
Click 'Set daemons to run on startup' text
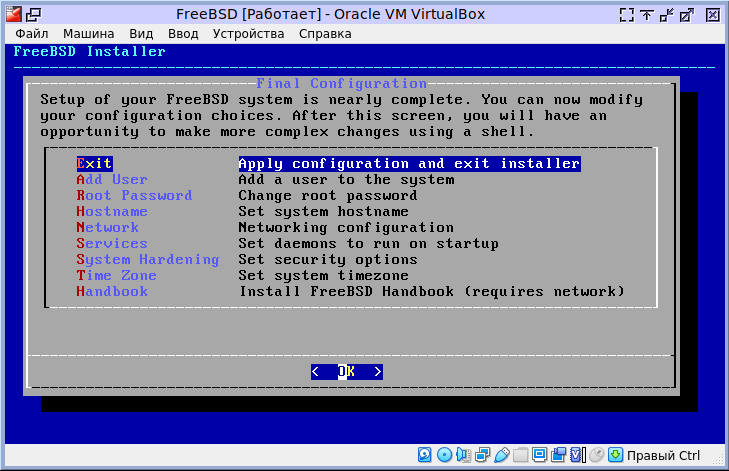click(x=368, y=244)
